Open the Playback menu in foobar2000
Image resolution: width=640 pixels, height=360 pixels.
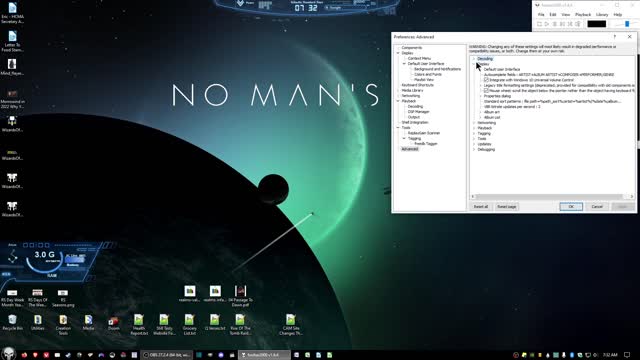[x=583, y=15]
